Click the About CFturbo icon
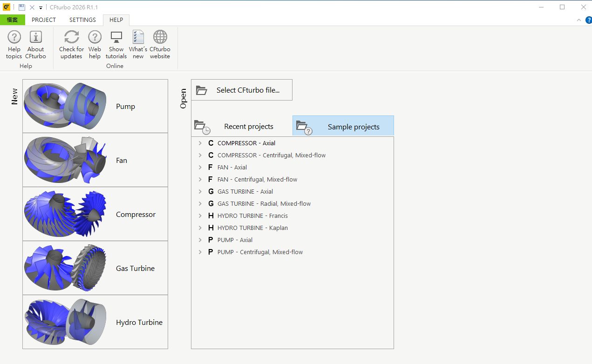 [35, 45]
